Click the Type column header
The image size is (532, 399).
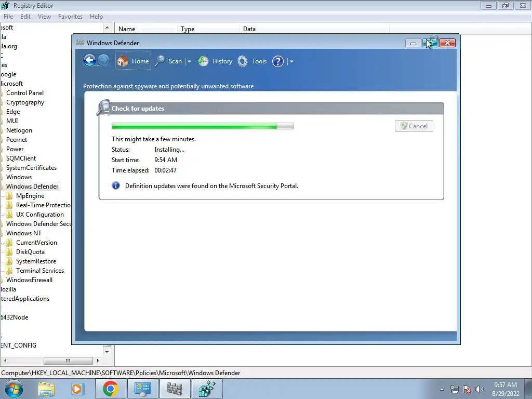point(208,29)
